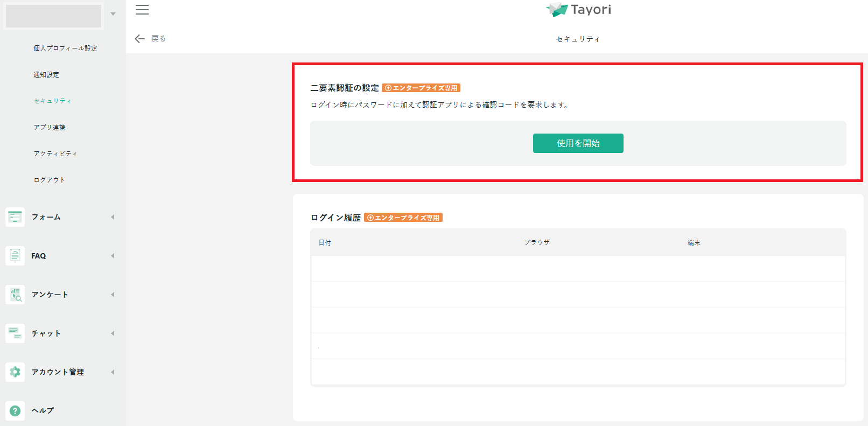The width and height of the screenshot is (868, 426).
Task: Open 個人プロフィール設定 in sidebar
Action: tap(66, 48)
